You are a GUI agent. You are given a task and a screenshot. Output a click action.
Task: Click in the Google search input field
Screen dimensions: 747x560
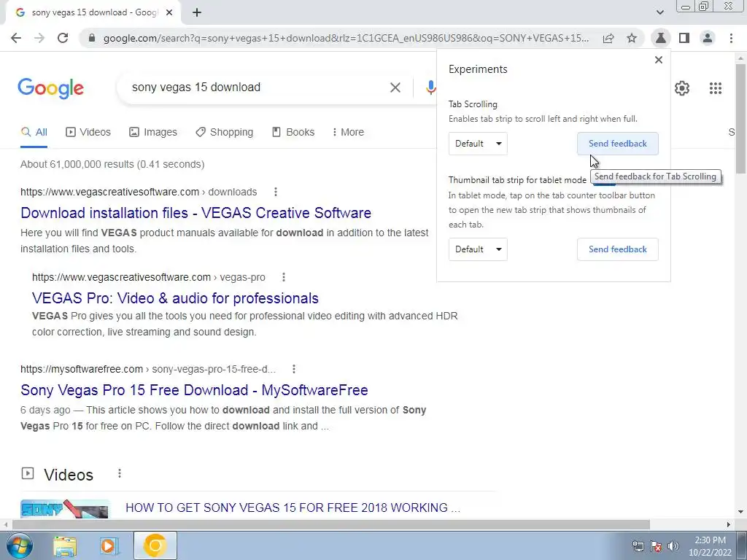coord(258,87)
